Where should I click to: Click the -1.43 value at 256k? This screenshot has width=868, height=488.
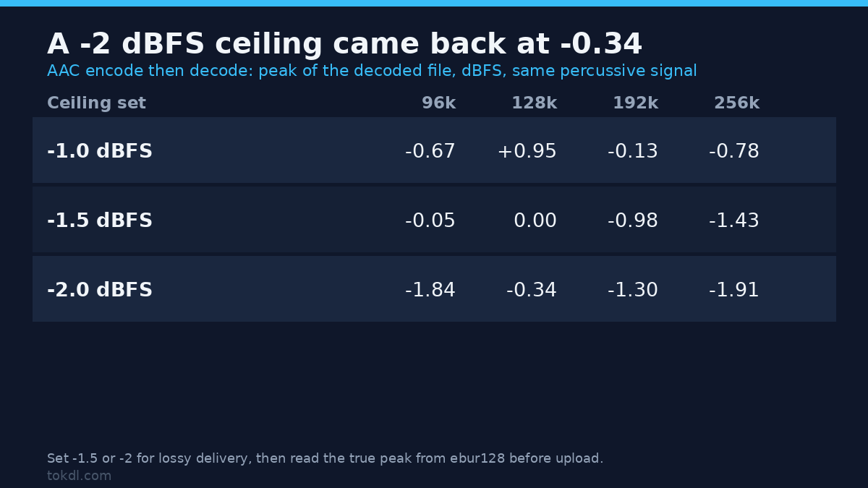click(734, 221)
